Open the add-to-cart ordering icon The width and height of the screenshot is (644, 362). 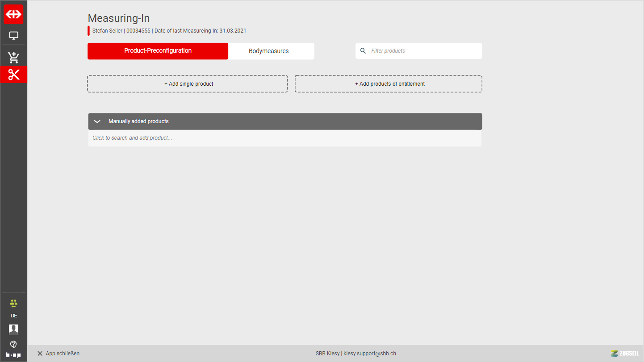point(13,57)
